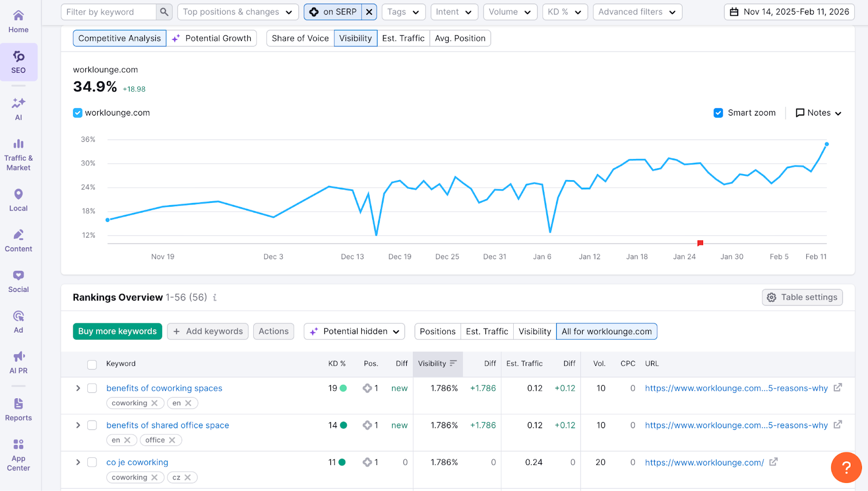868x491 pixels.
Task: Expand the Advanced filters dropdown
Action: point(636,11)
